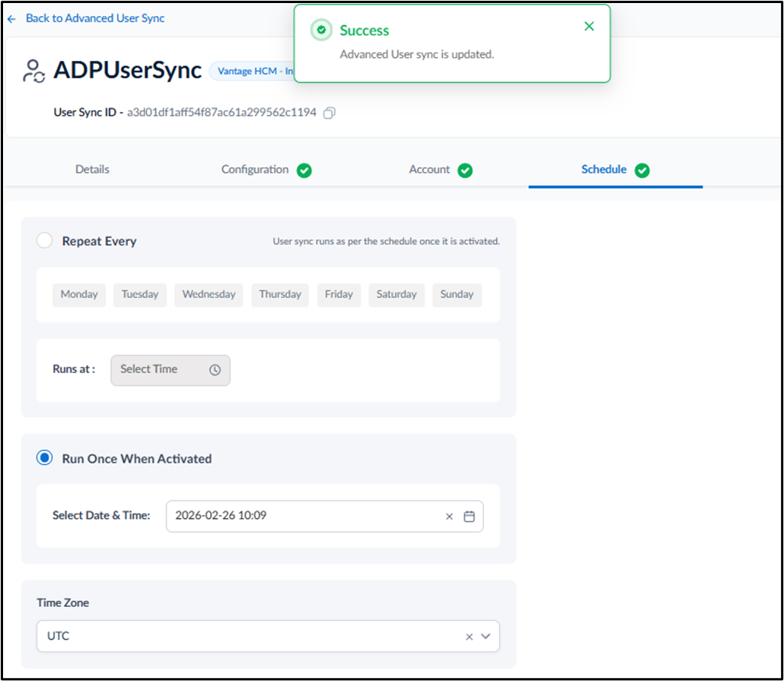Click the 'Select Date & Time:' label
This screenshot has height=681, width=784.
(101, 515)
